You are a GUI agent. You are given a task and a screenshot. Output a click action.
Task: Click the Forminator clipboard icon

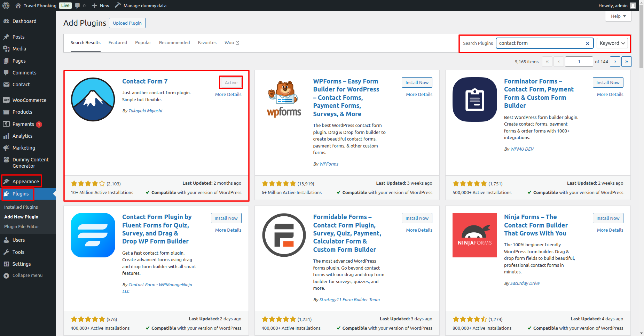(x=475, y=99)
